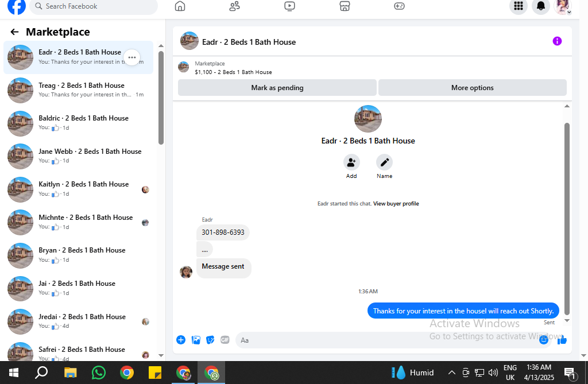Screen dimensions: 588x384
Task: Click chat messages scrollbar thumb
Action: coord(567,219)
